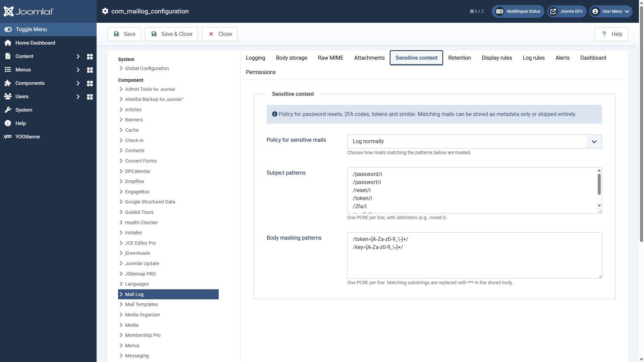Click the Subject patterns scroll up arrow

599,171
